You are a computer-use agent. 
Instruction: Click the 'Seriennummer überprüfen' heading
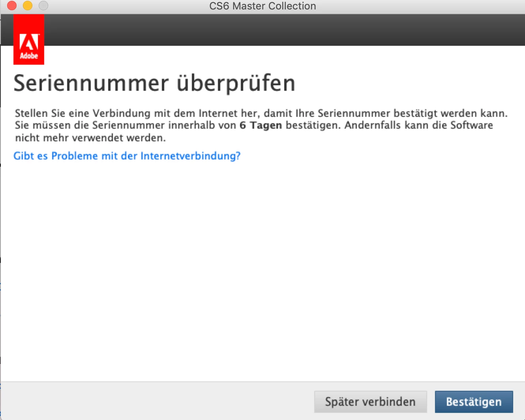coord(154,84)
